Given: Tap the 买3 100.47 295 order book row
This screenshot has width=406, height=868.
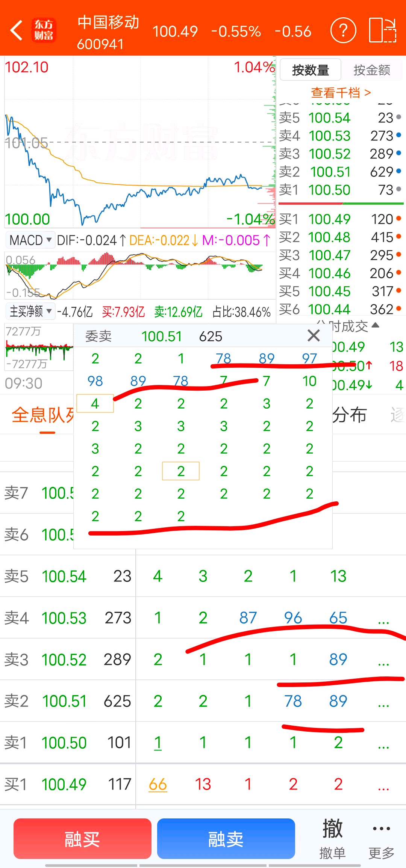Looking at the screenshot, I should (x=341, y=255).
